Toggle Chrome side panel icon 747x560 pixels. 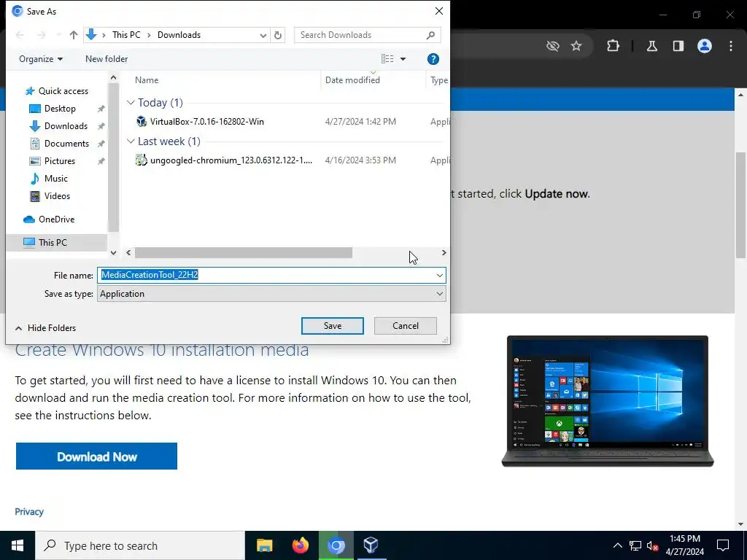tap(678, 46)
